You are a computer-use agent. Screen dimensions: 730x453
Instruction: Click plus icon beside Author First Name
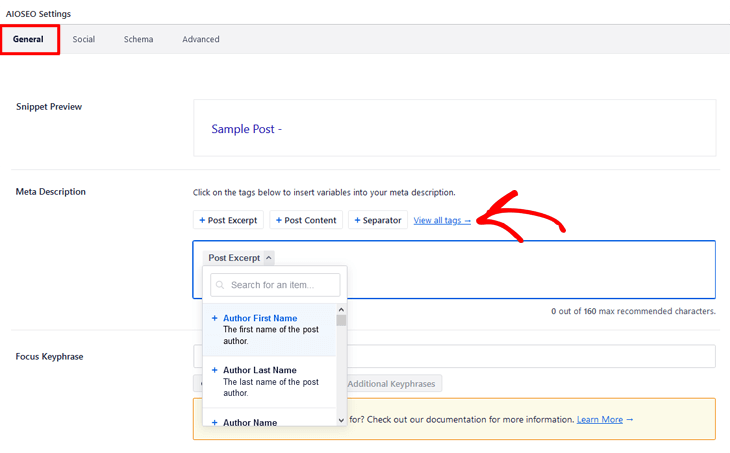pyautogui.click(x=215, y=318)
